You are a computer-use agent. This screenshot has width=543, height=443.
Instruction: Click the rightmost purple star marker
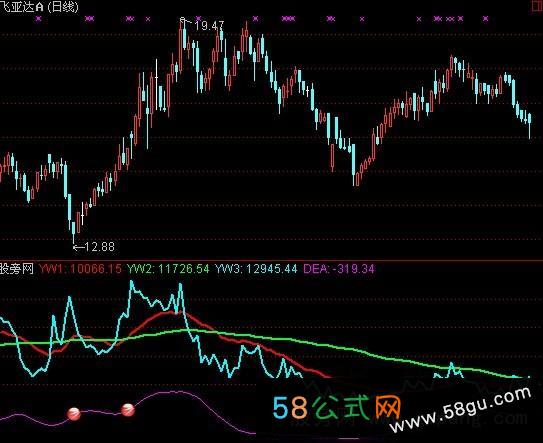pyautogui.click(x=486, y=19)
